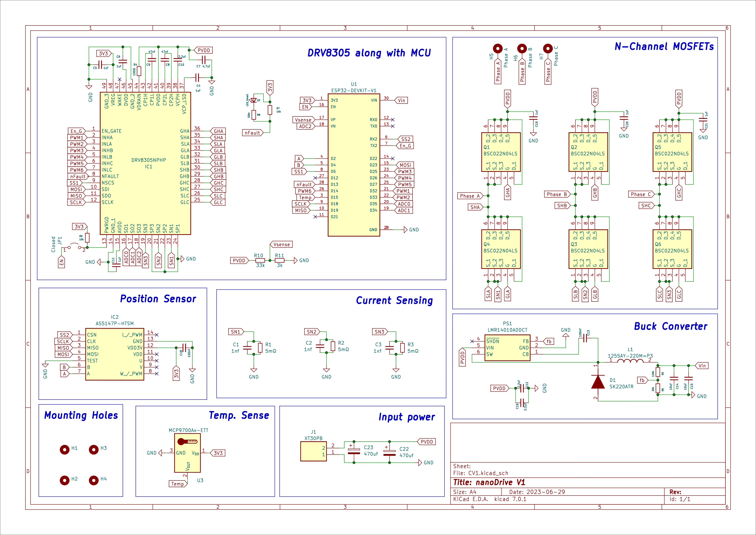Click the En_G label at DRV8305 pin 1
The image size is (756, 535).
[x=77, y=131]
